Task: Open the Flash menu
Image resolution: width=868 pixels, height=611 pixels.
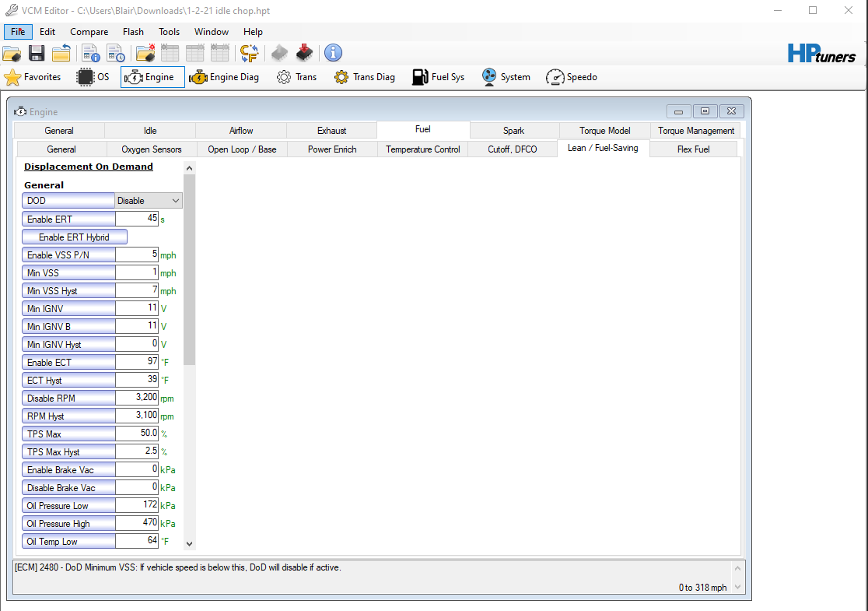Action: [x=133, y=32]
